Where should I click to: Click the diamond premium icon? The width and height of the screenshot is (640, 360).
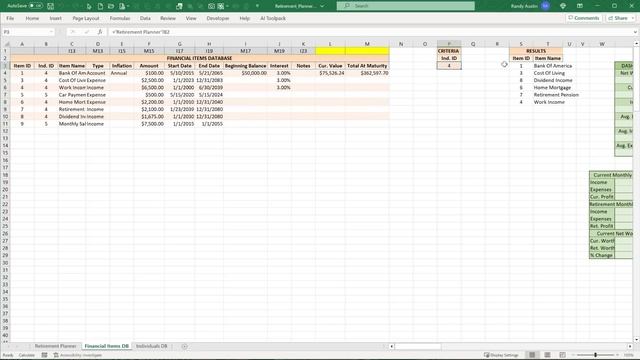(563, 6)
